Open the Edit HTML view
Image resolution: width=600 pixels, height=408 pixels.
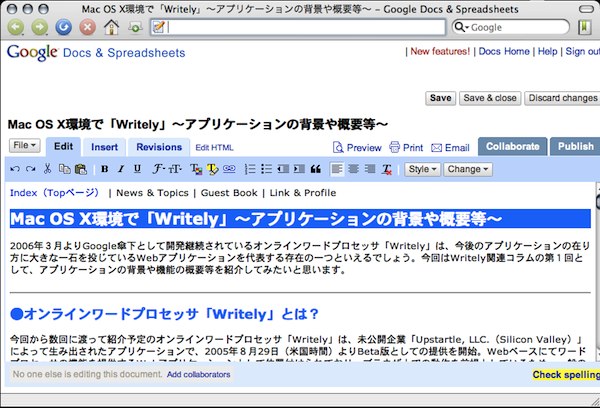click(x=214, y=148)
